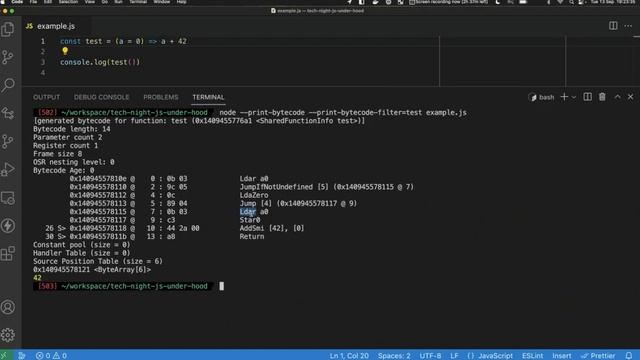Open the remote window status bar button

pyautogui.click(x=4, y=356)
